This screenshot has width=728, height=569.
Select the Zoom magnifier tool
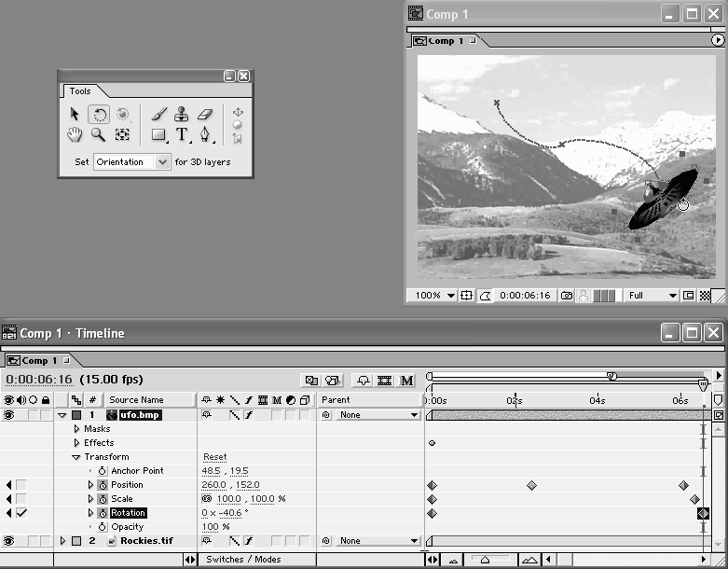(98, 135)
